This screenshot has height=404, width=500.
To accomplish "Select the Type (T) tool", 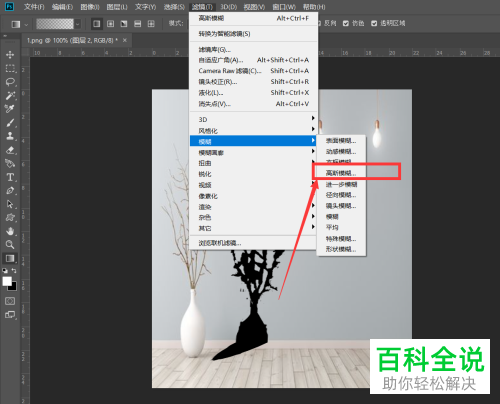I will pyautogui.click(x=10, y=177).
